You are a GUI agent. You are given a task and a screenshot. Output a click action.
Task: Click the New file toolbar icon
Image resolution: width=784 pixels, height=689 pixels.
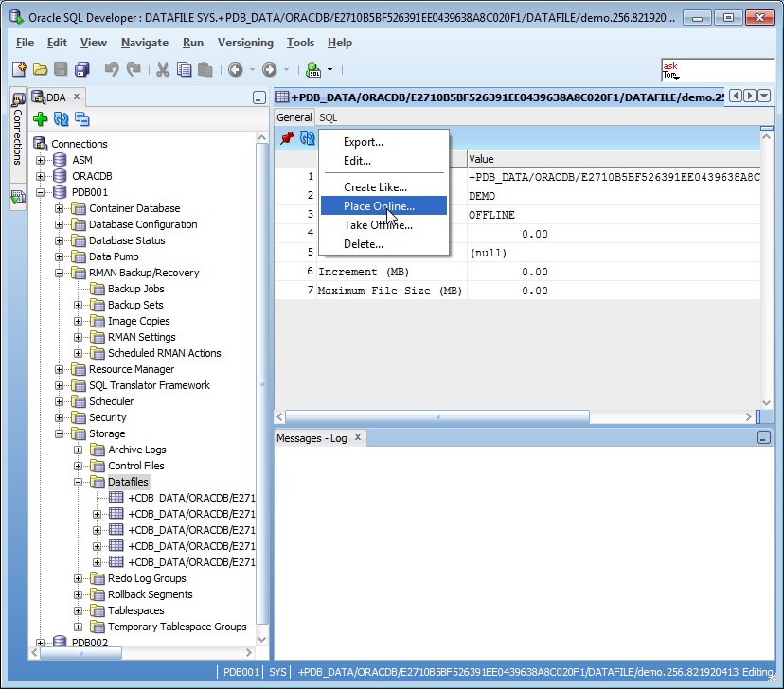(x=19, y=69)
